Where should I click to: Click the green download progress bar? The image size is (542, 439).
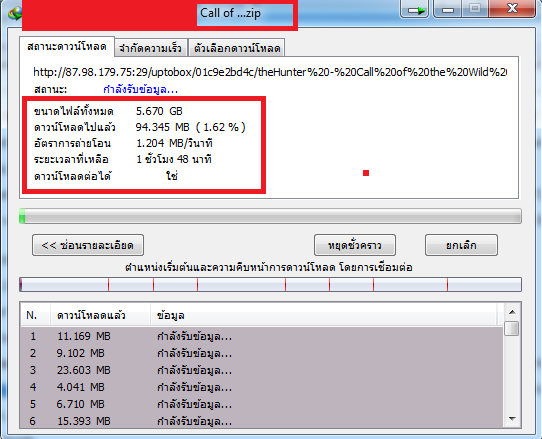coord(270,216)
